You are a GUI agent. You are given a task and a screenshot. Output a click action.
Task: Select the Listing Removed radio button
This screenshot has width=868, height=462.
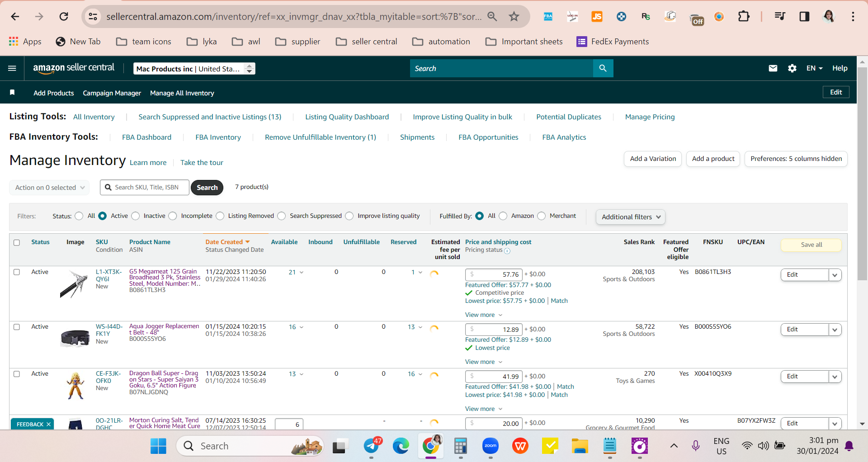point(220,216)
